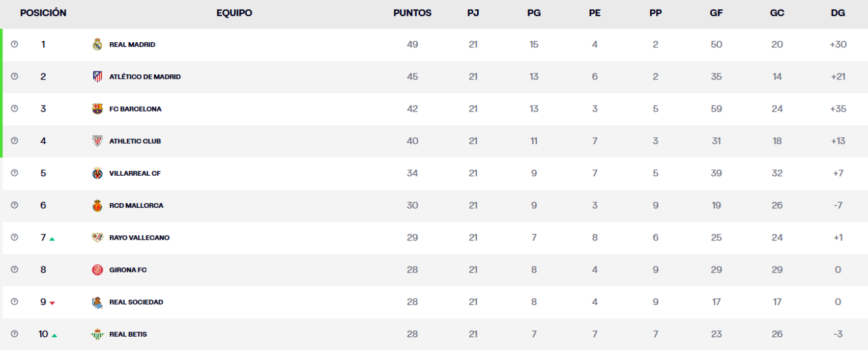This screenshot has height=350, width=868.
Task: Expand the circle icon in Real Madrid row
Action: click(14, 44)
